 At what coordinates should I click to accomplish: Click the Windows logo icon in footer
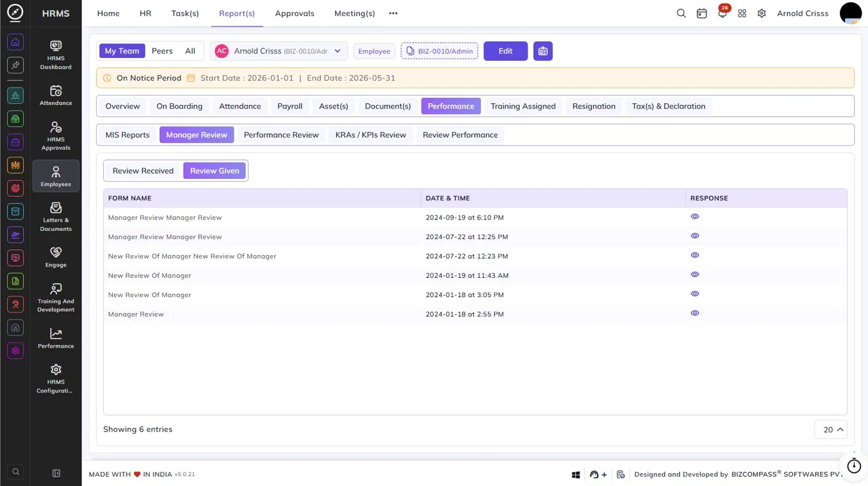point(576,475)
